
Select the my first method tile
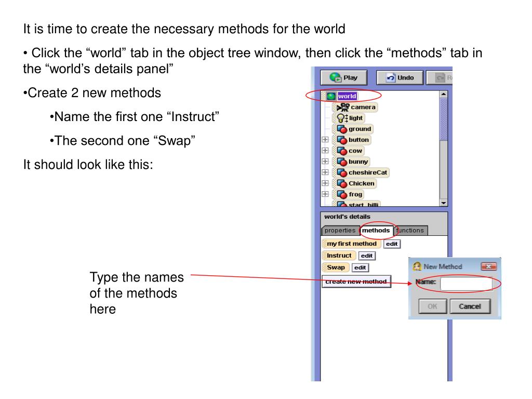(x=352, y=244)
